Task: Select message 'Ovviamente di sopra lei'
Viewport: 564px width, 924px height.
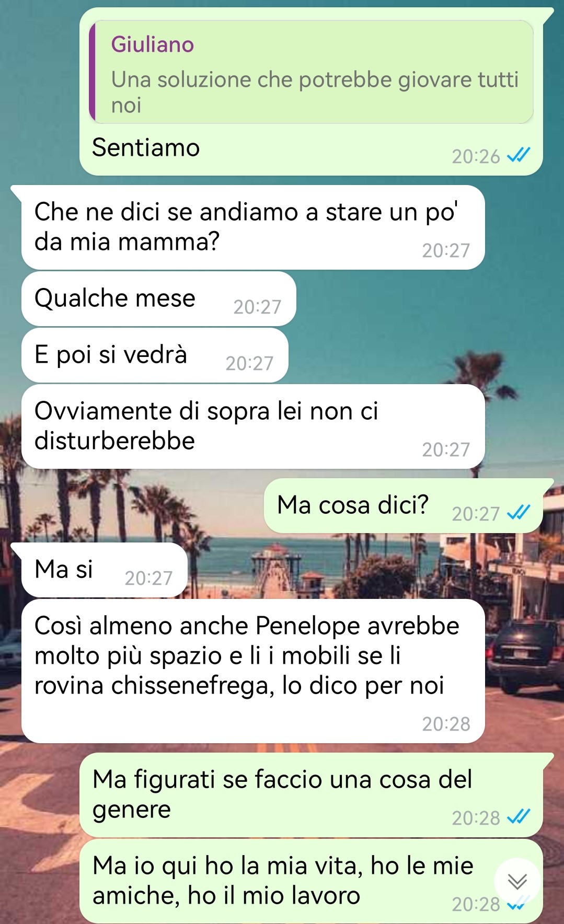Action: click(253, 426)
